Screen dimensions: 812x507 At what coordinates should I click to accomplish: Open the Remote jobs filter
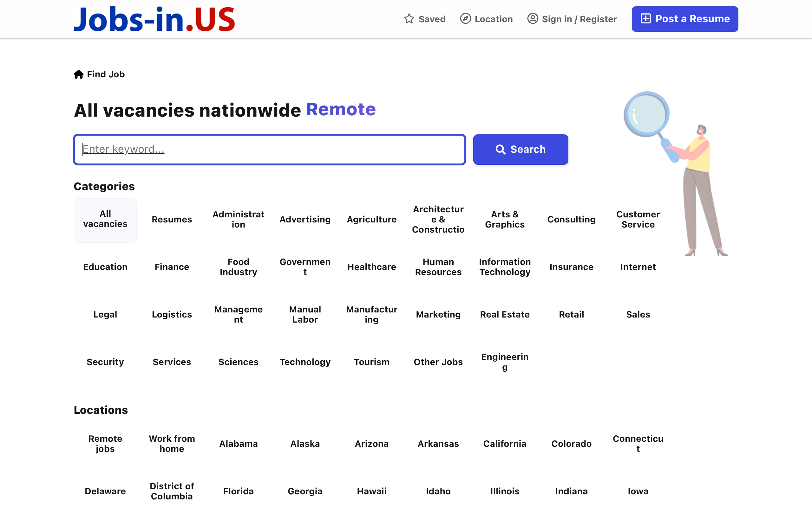click(105, 443)
